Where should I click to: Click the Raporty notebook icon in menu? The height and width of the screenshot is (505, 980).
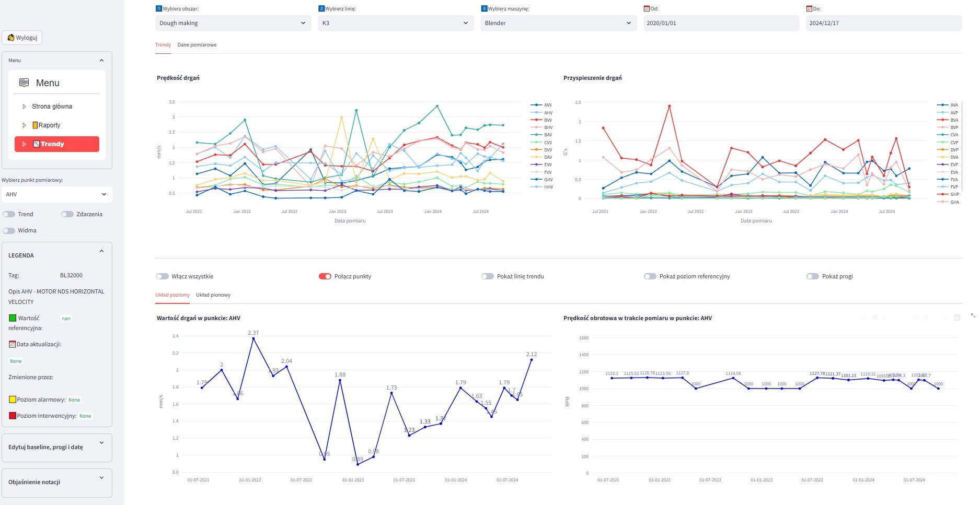click(35, 125)
